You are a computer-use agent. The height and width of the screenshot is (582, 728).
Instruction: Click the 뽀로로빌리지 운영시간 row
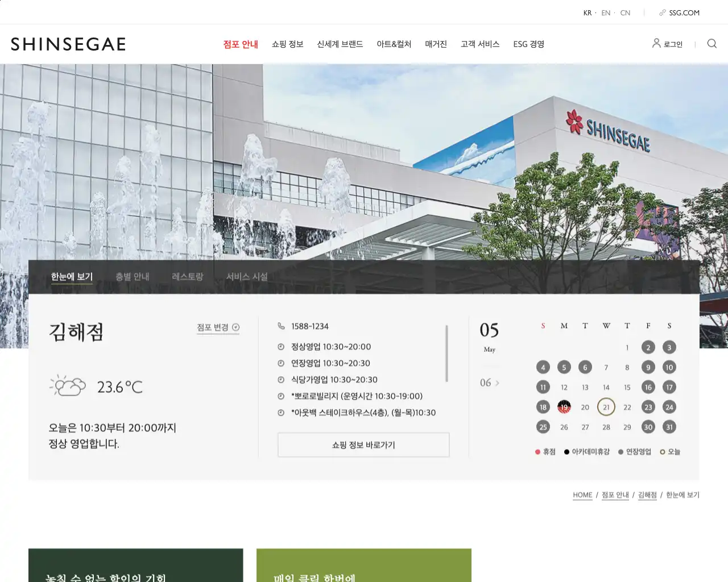(x=357, y=396)
